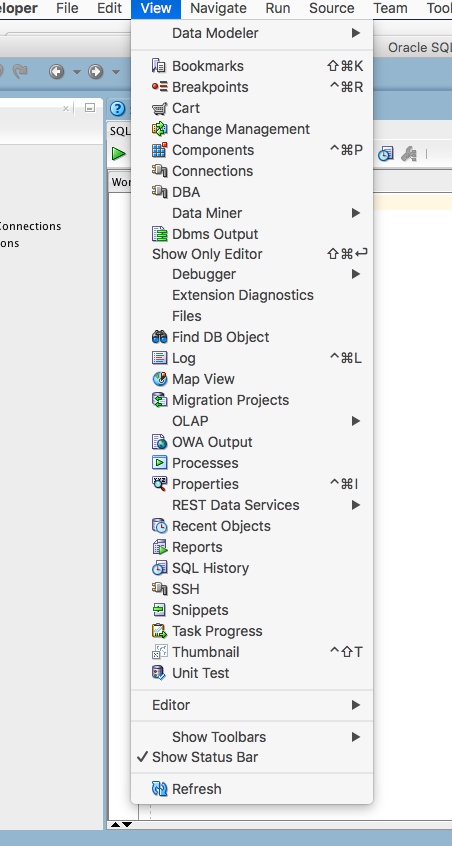The height and width of the screenshot is (846, 452).
Task: Expand the REST Data Services submenu
Action: point(252,505)
